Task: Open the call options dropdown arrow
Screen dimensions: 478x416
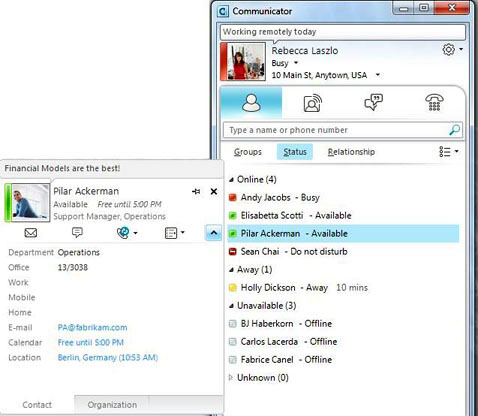Action: (135, 233)
